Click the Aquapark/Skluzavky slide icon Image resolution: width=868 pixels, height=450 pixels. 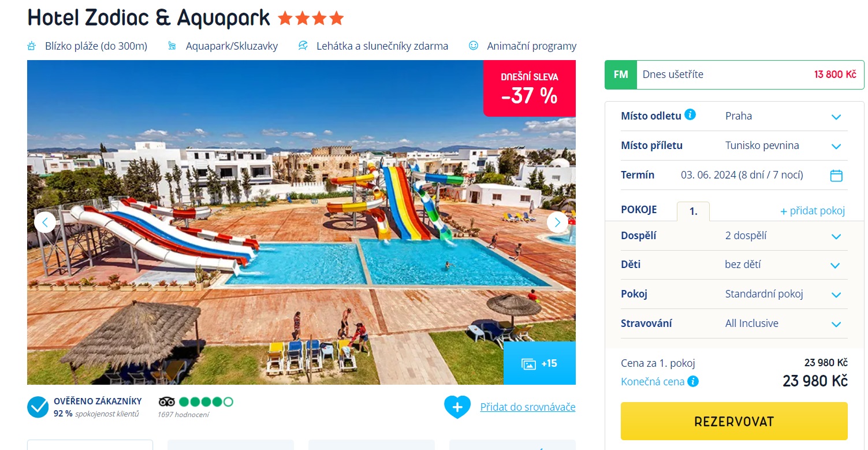point(172,46)
